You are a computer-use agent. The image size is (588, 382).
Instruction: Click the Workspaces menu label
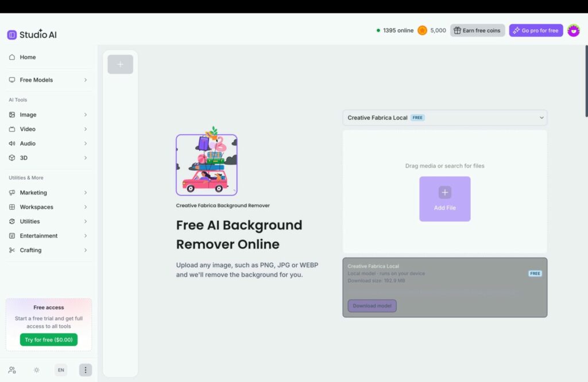tap(36, 206)
